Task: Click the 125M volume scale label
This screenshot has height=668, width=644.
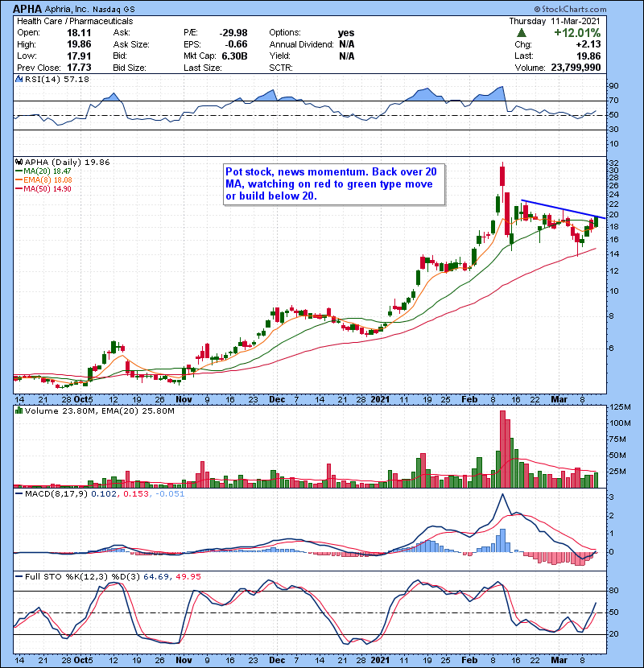Action: click(620, 407)
